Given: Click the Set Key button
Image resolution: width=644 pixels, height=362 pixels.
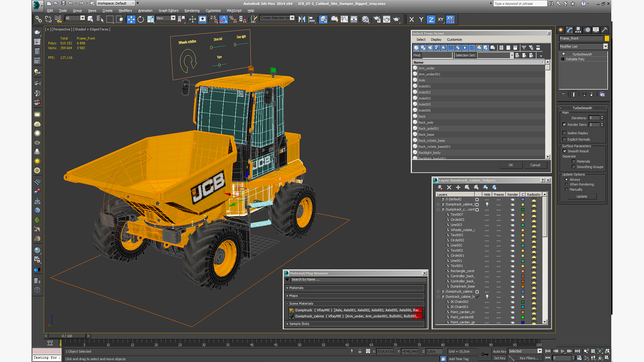Looking at the screenshot, I should click(499, 358).
